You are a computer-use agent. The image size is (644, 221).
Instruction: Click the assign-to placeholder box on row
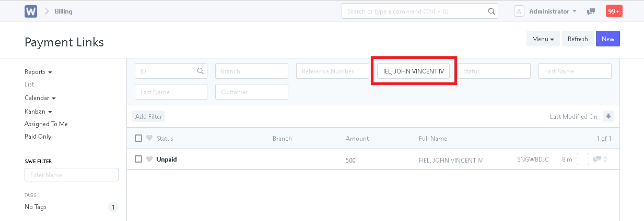(x=583, y=159)
